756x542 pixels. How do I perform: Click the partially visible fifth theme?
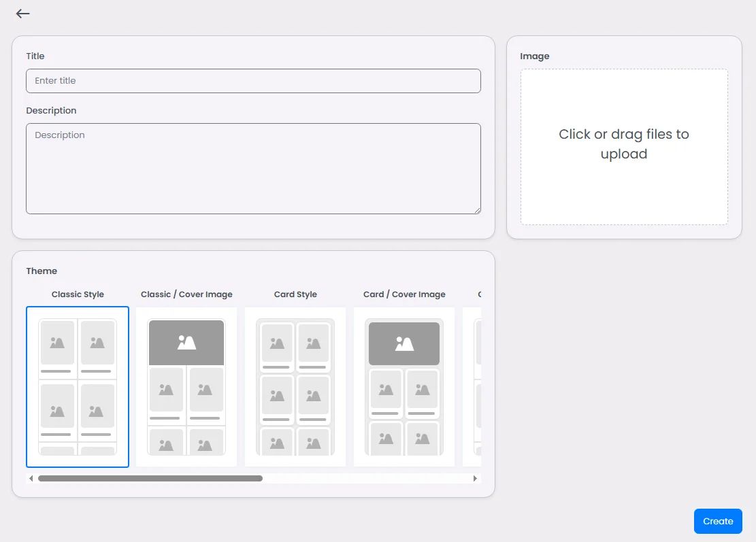(472, 387)
